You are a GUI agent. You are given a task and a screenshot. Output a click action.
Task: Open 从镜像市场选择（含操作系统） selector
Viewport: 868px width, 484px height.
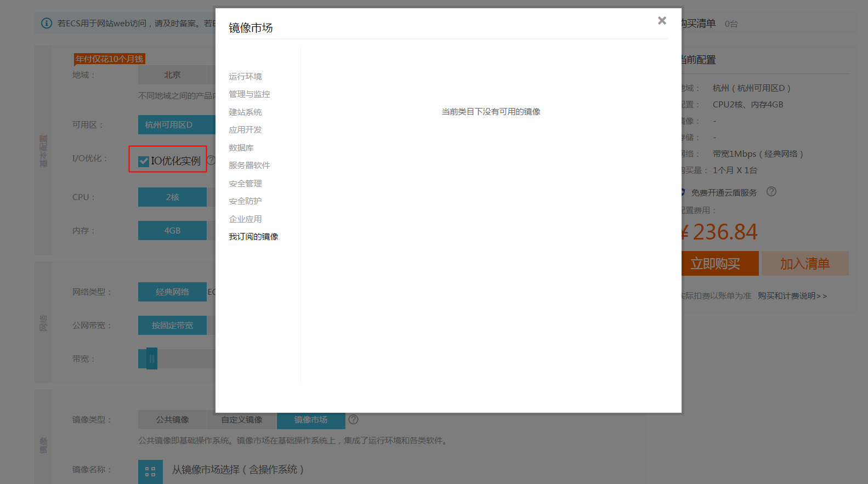click(237, 470)
